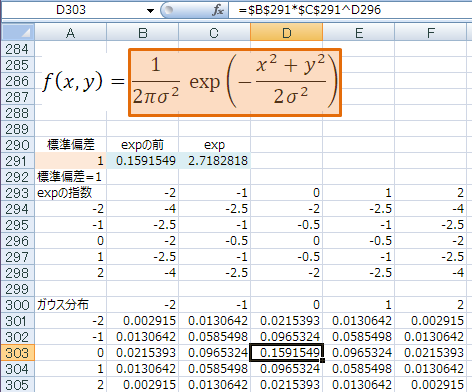Click cell F302 with value 0.0130642
This screenshot has height=392, width=472.
point(431,337)
